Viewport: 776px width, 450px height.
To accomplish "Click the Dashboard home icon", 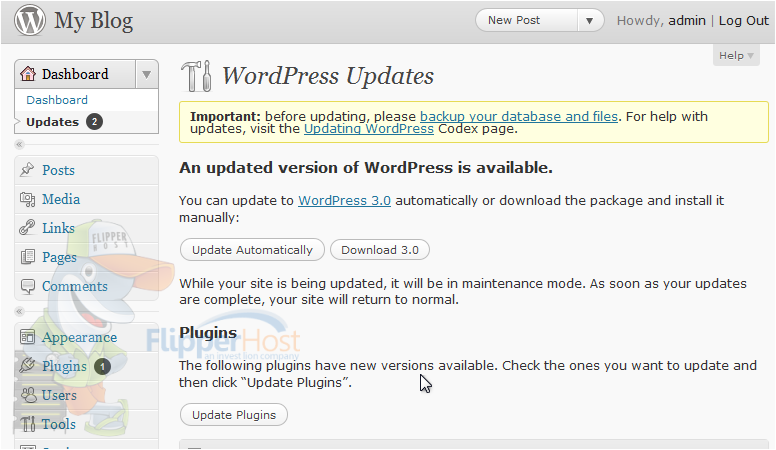I will pyautogui.click(x=28, y=74).
